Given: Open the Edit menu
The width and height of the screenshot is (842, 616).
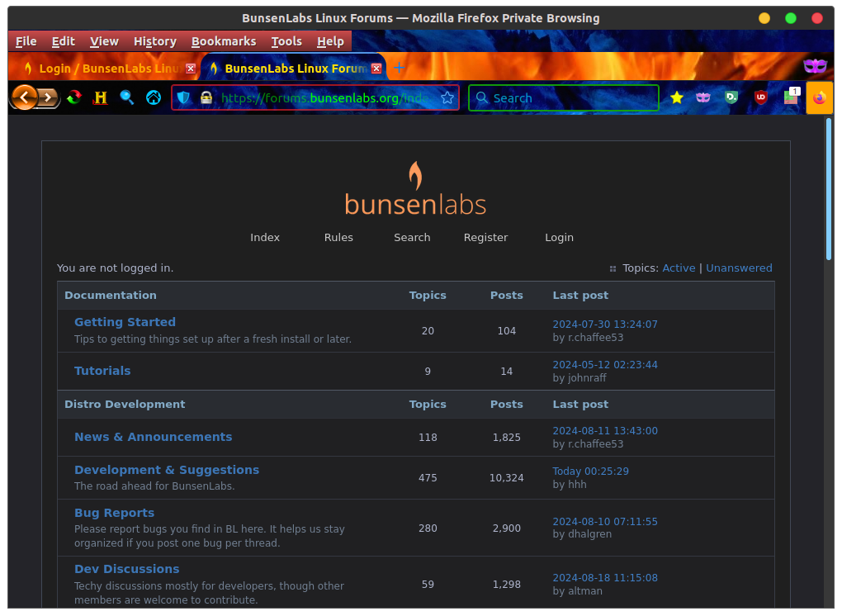Looking at the screenshot, I should (x=64, y=41).
